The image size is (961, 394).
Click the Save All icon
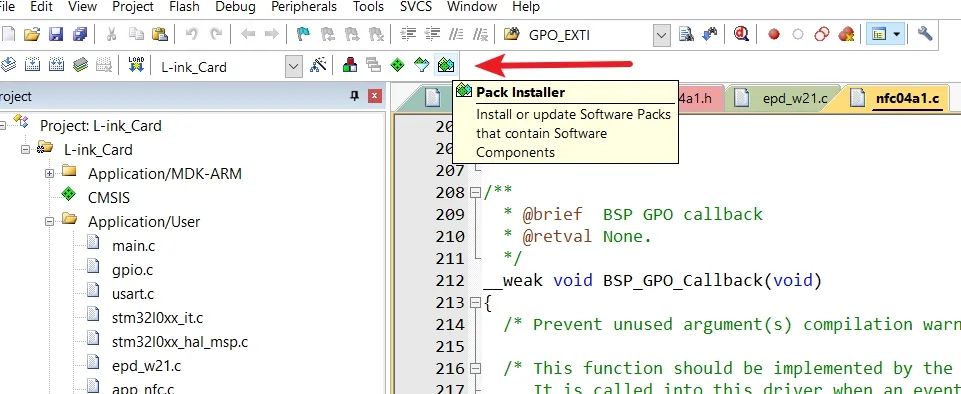[80, 34]
